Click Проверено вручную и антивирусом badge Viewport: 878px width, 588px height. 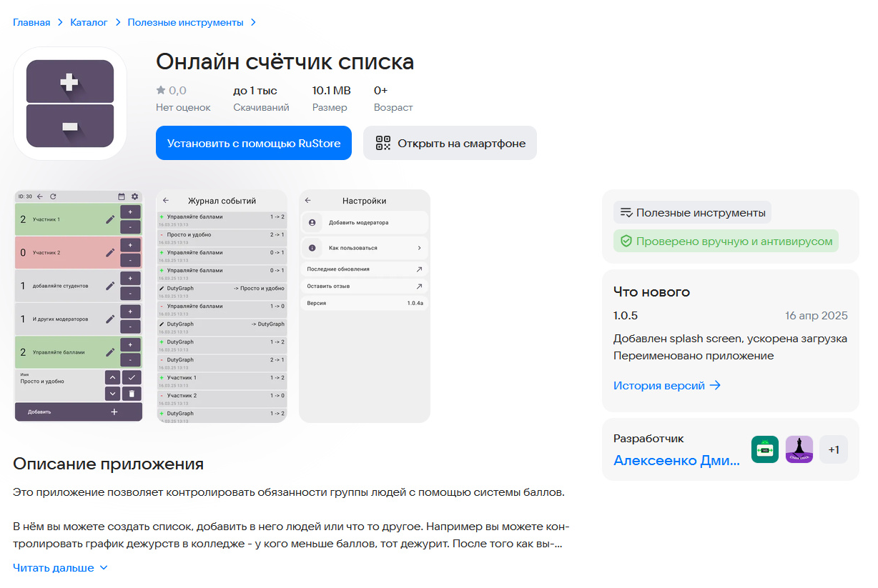point(726,241)
